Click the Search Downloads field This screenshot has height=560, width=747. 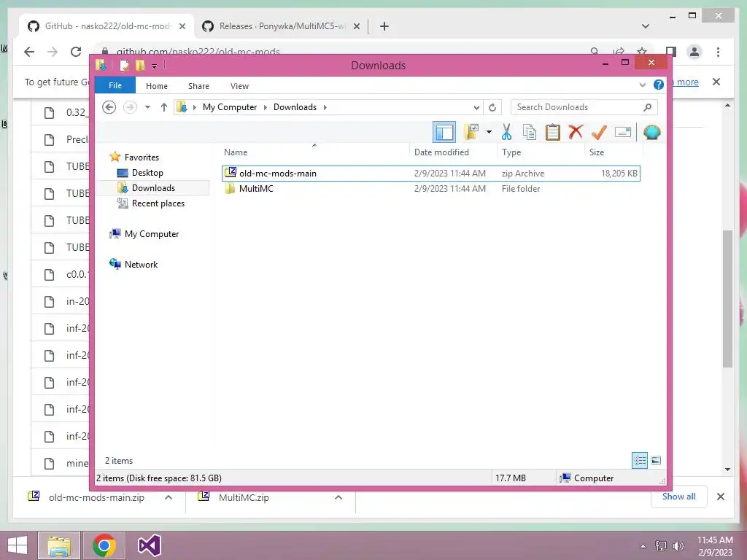[584, 107]
